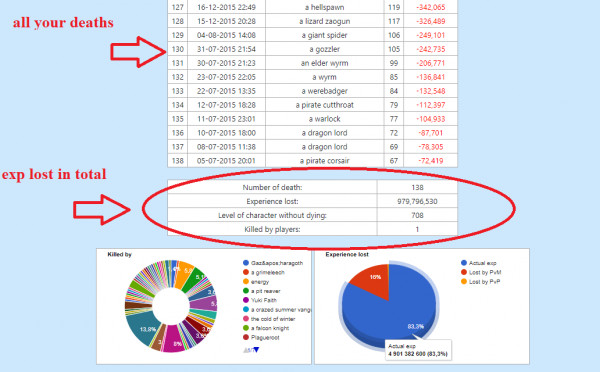Click the red Lost by PvM legend dot
The height and width of the screenshot is (372, 600).
point(464,272)
